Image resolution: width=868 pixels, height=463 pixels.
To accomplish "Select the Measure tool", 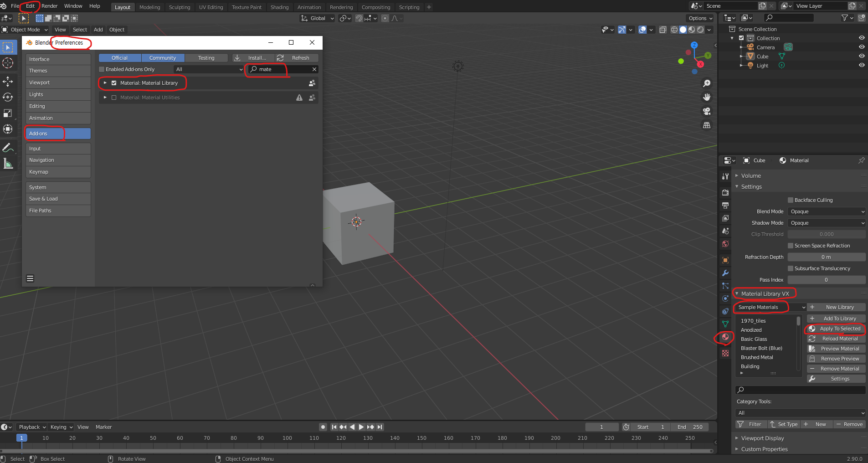I will [x=8, y=164].
